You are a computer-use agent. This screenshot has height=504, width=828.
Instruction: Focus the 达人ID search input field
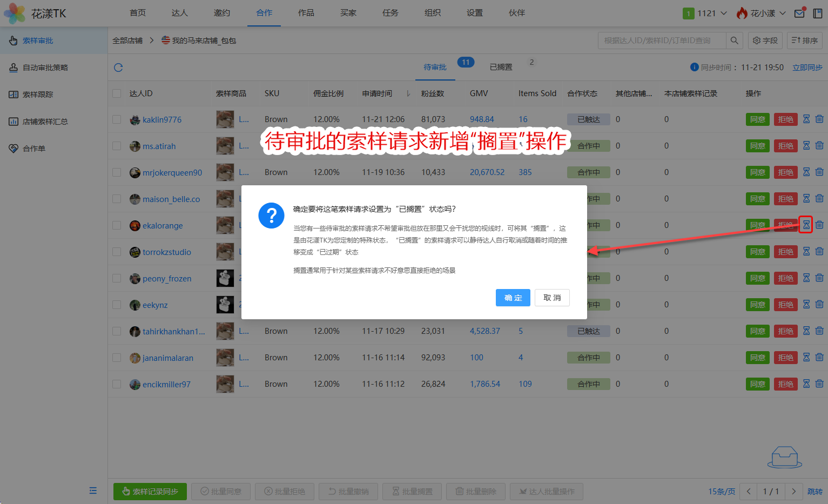pos(662,41)
